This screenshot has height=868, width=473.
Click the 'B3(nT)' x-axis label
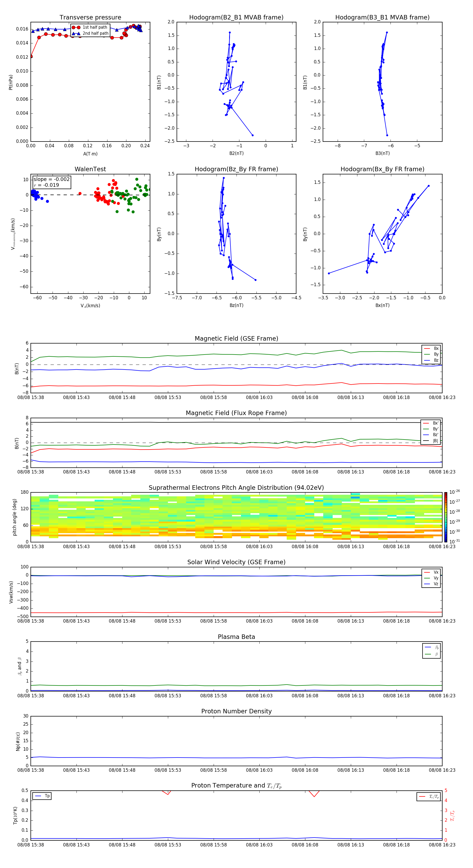pyautogui.click(x=382, y=153)
